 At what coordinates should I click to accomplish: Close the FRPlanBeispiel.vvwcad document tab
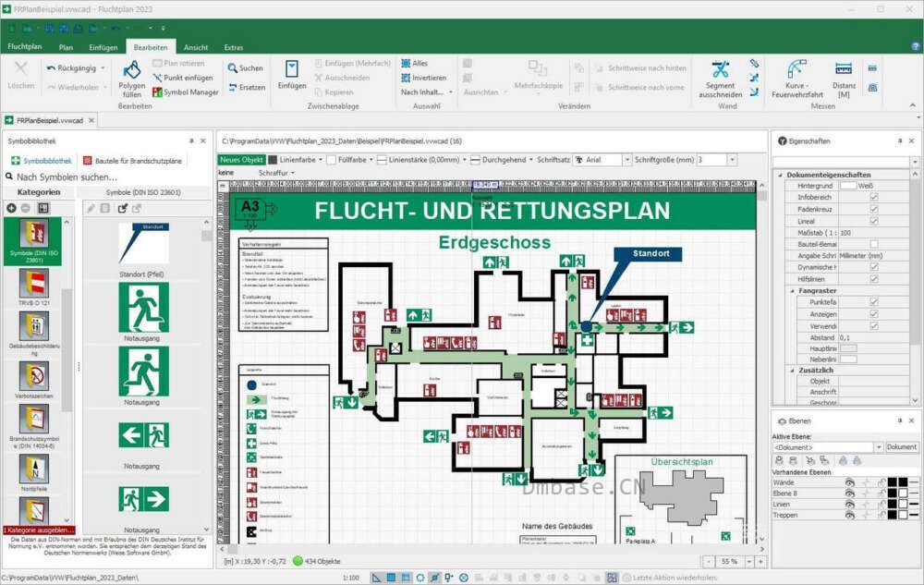pyautogui.click(x=91, y=120)
